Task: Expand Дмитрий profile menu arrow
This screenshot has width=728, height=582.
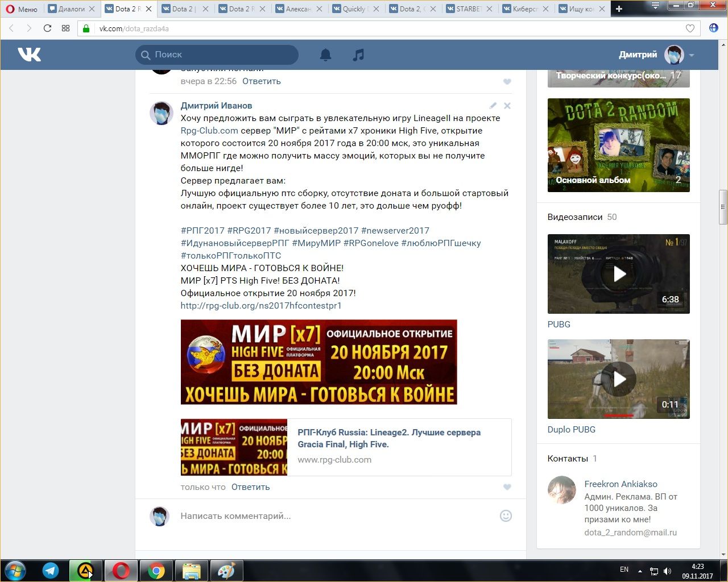Action: [x=692, y=55]
